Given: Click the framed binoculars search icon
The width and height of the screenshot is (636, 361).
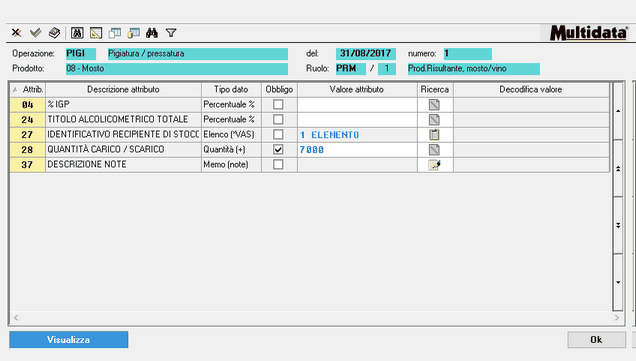Looking at the screenshot, I should [77, 33].
